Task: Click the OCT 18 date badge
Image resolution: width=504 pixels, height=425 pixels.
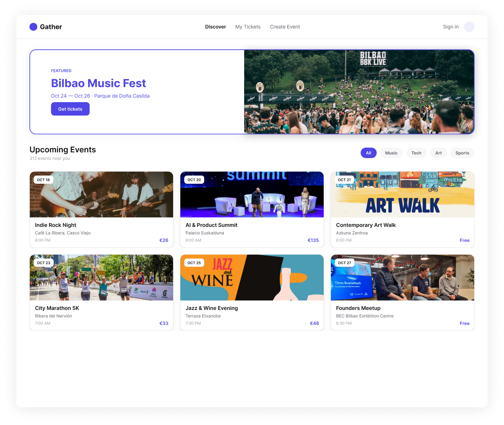Action: [43, 180]
